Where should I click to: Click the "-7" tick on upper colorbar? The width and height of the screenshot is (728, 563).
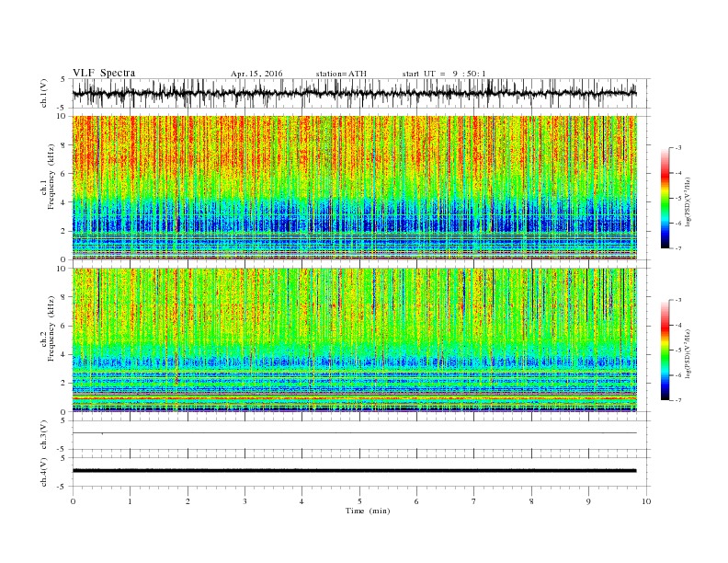(677, 248)
